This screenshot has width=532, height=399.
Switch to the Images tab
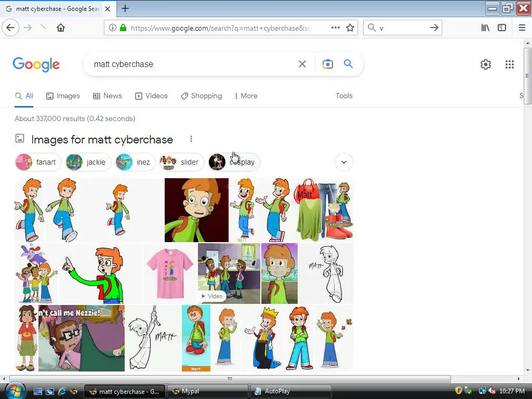pos(63,96)
